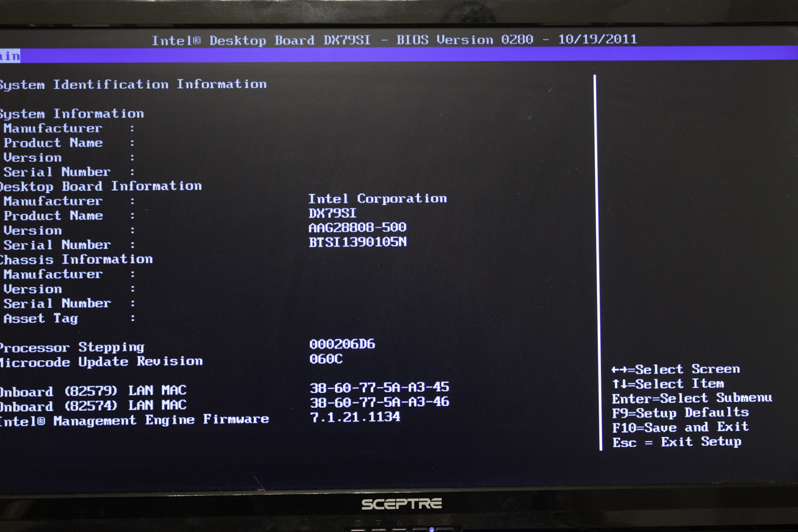Viewport: 798px width, 532px height.
Task: Click MAC address ending in A3-46
Action: pos(379,402)
